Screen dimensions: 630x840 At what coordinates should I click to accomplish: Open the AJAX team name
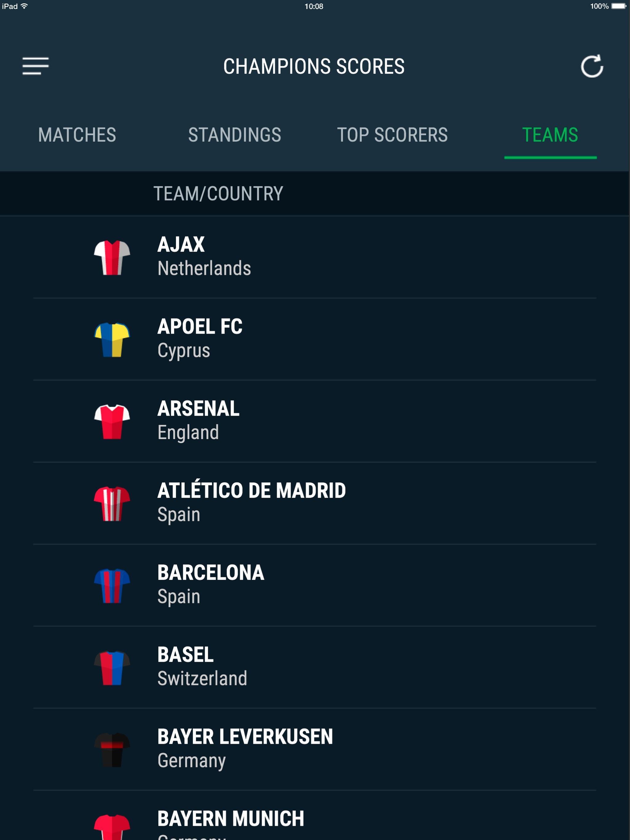[x=181, y=244]
